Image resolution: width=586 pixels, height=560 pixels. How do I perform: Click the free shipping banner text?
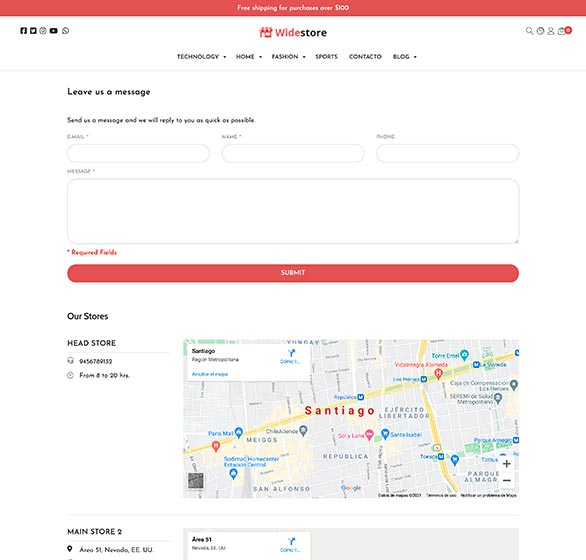(x=293, y=7)
